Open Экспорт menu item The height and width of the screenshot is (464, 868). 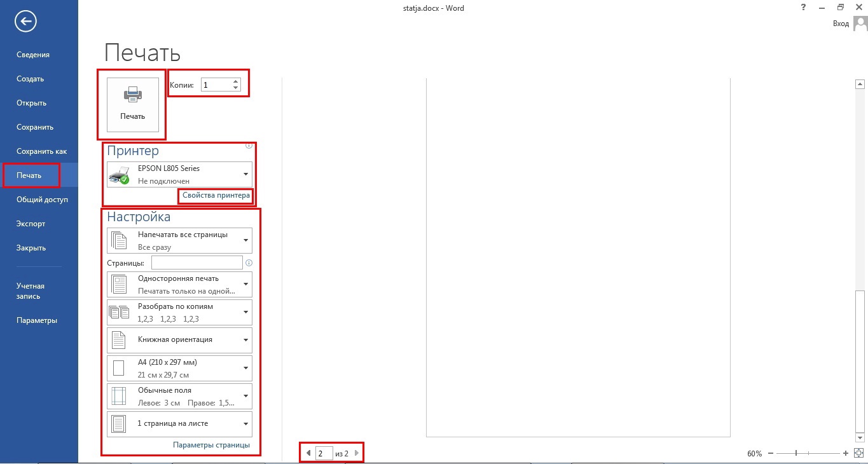pos(31,224)
